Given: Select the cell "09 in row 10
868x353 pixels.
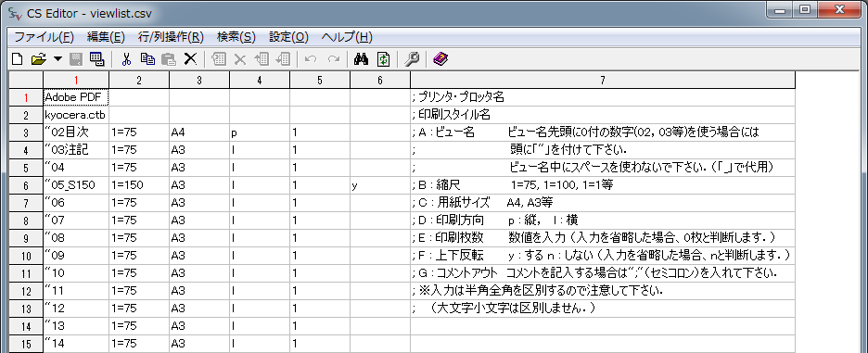Looking at the screenshot, I should pyautogui.click(x=76, y=256).
